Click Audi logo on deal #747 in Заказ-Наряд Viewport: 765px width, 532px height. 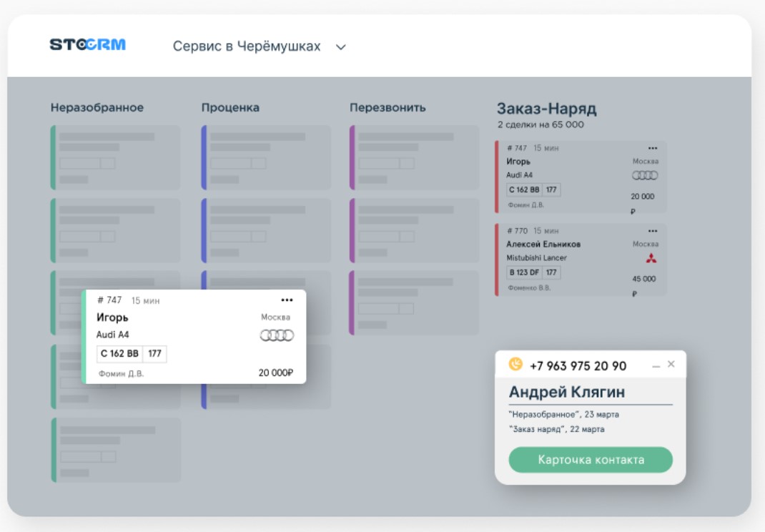(x=645, y=175)
